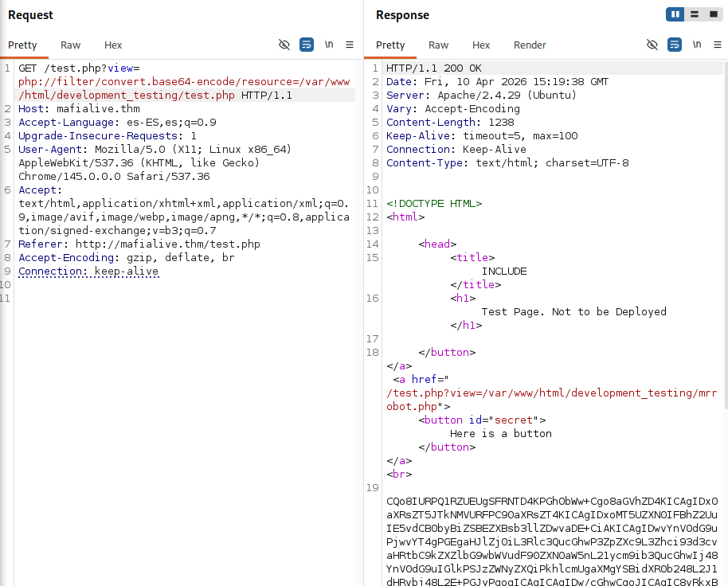Viewport: 728px width, 586px height.
Task: Open the Request panel hamburger menu
Action: [x=350, y=45]
